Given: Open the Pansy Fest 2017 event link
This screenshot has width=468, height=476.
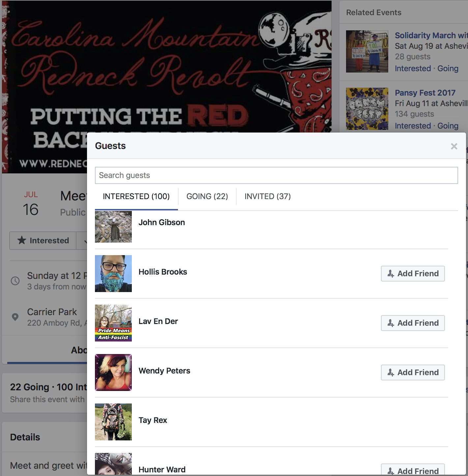Looking at the screenshot, I should coord(425,93).
